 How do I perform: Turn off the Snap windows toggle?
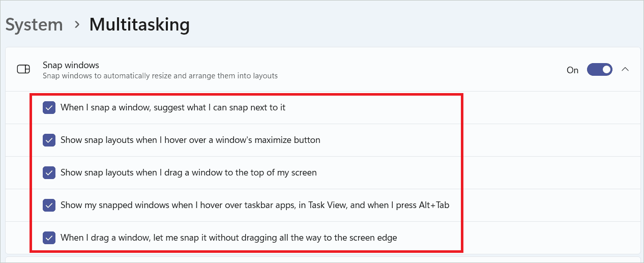point(599,70)
